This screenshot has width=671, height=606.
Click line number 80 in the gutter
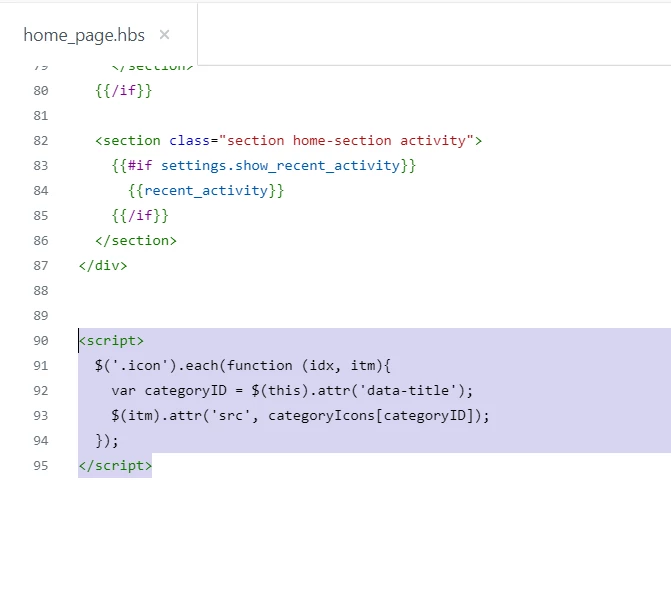click(41, 91)
